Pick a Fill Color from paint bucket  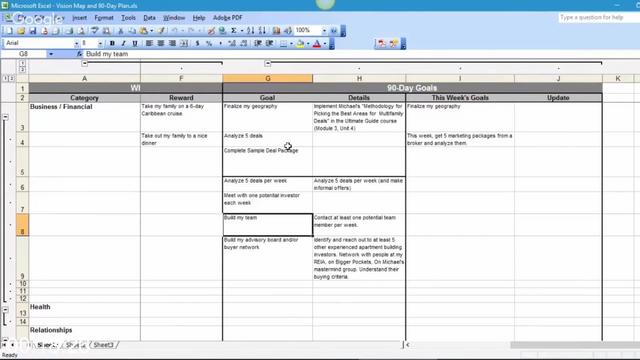point(300,43)
